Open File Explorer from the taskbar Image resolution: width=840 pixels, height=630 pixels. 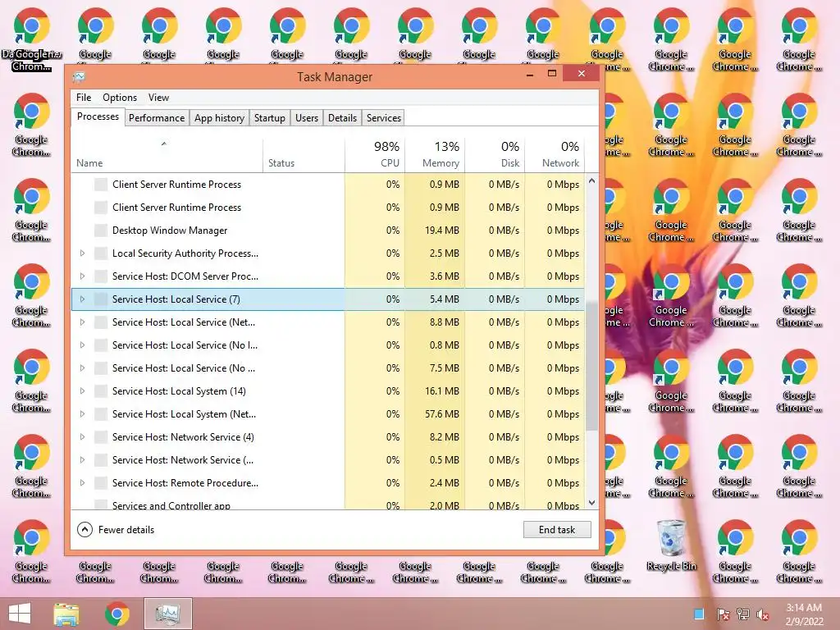[66, 614]
